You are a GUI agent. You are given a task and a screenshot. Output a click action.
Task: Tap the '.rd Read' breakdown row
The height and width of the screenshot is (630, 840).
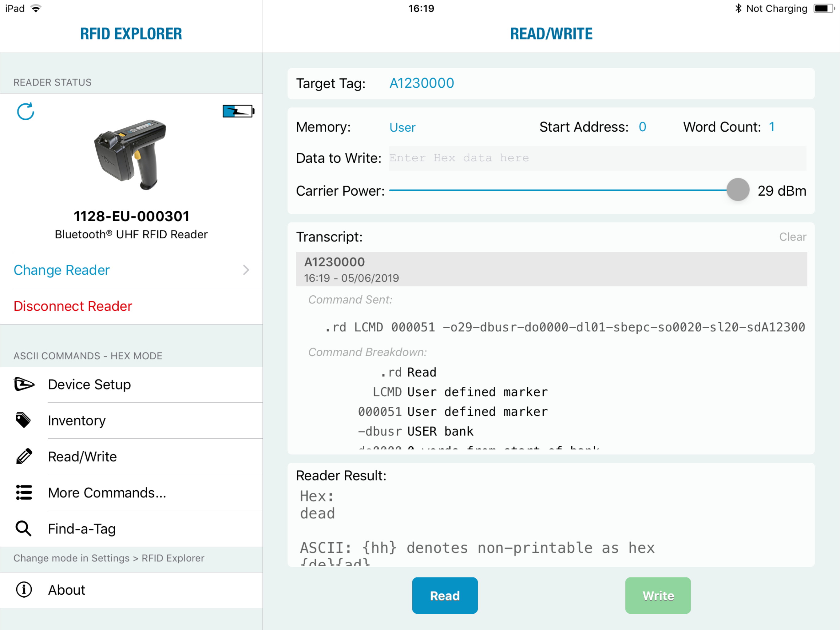pyautogui.click(x=408, y=372)
